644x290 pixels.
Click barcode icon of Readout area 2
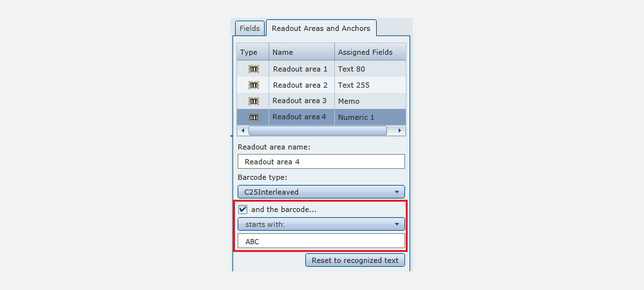253,85
